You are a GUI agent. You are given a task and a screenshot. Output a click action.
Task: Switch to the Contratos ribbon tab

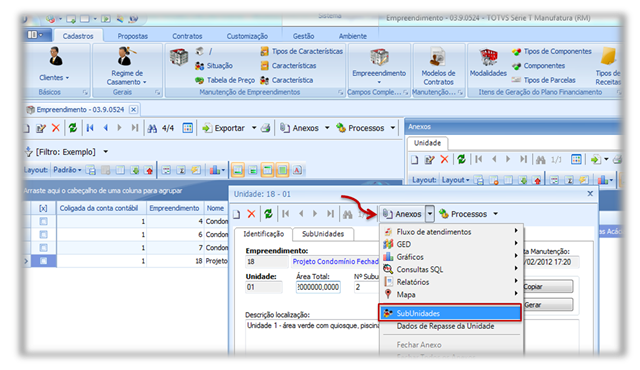click(187, 36)
